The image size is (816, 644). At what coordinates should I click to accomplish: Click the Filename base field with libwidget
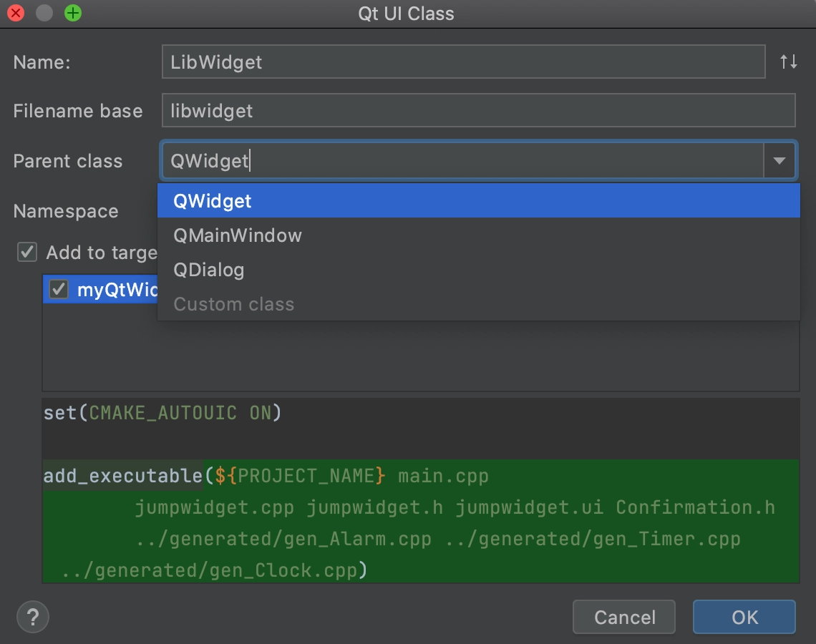pyautogui.click(x=478, y=110)
